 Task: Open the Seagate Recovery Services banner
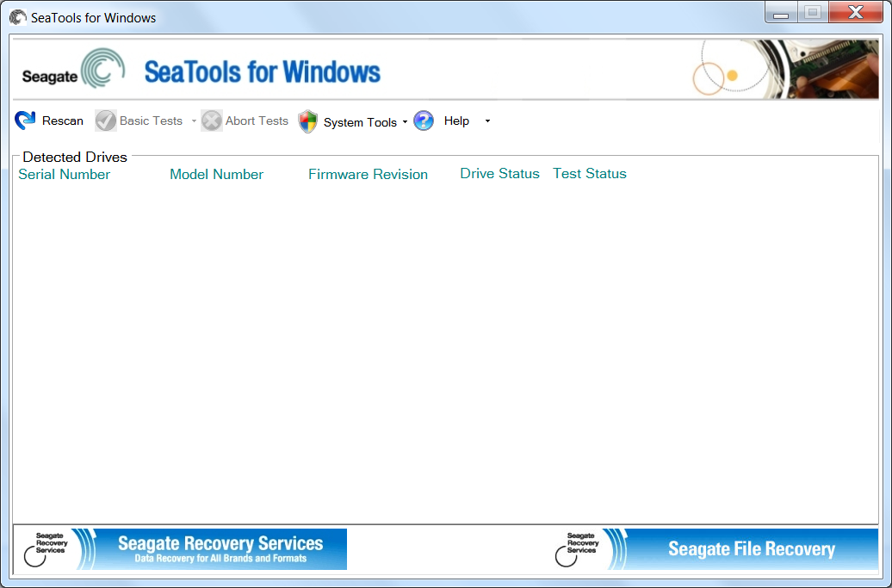pos(180,548)
